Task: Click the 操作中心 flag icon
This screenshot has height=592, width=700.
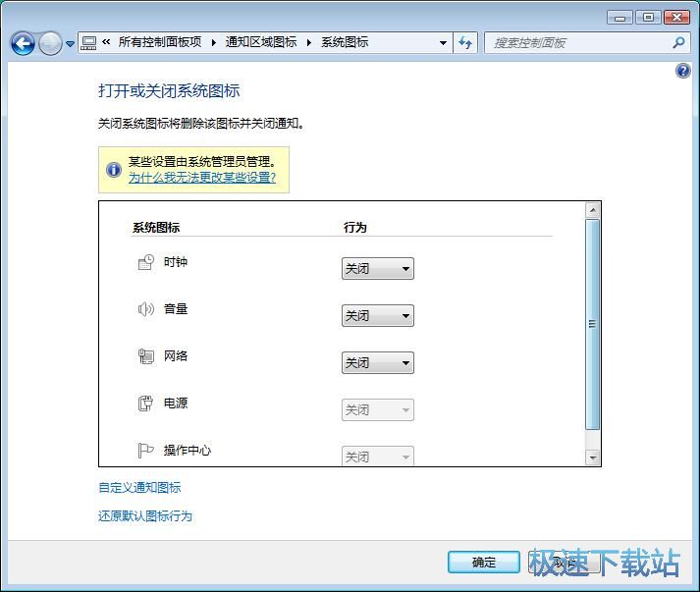Action: click(x=145, y=450)
